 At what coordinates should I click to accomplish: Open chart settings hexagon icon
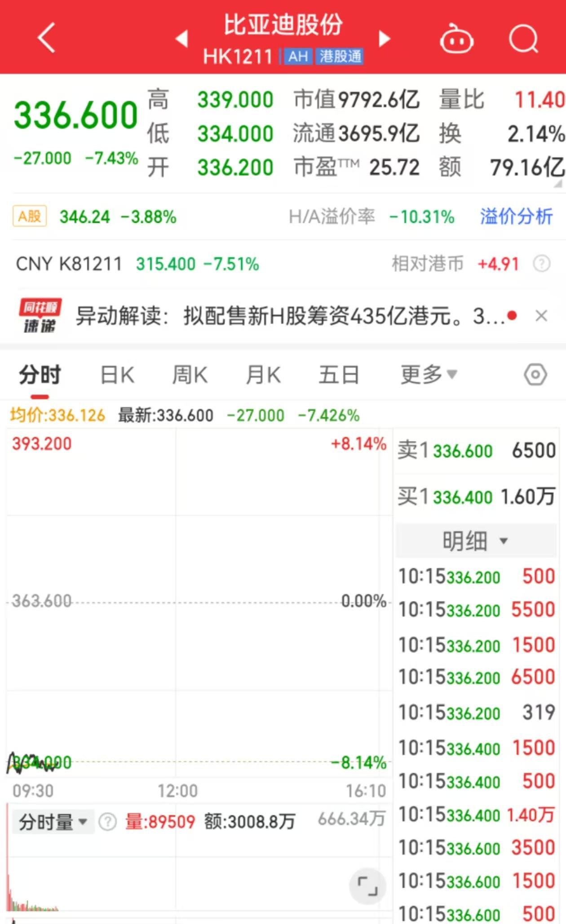tap(535, 374)
